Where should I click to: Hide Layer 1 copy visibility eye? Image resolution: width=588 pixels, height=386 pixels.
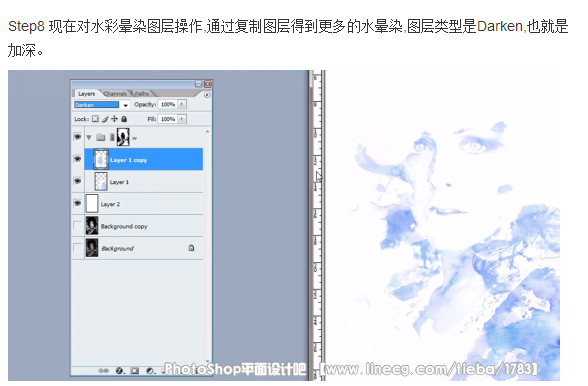[77, 159]
